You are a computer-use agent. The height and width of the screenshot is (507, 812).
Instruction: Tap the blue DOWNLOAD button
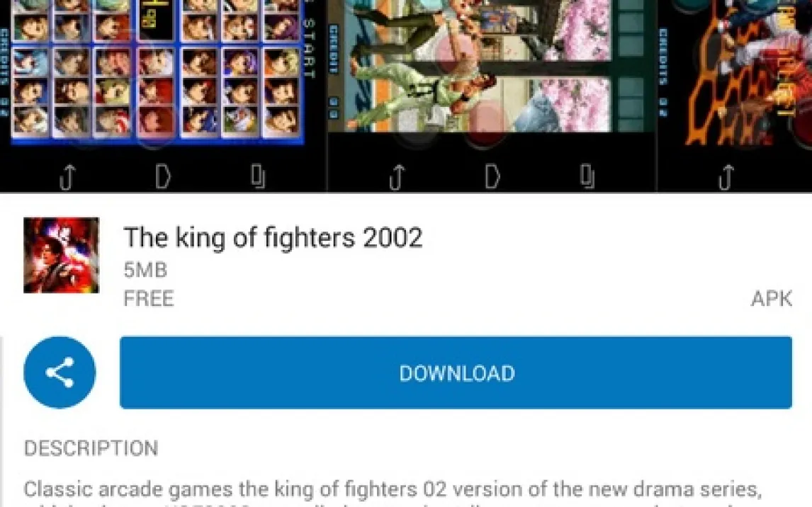coord(456,372)
